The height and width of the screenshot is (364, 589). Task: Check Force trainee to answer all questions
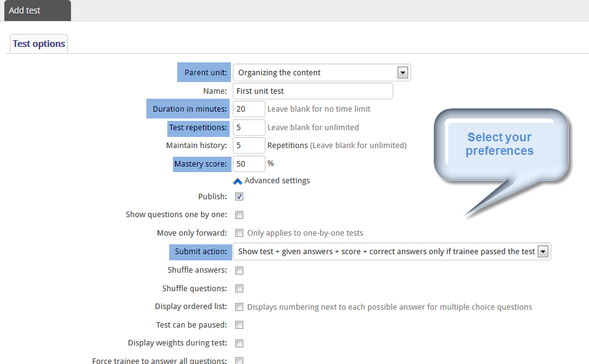(x=240, y=361)
